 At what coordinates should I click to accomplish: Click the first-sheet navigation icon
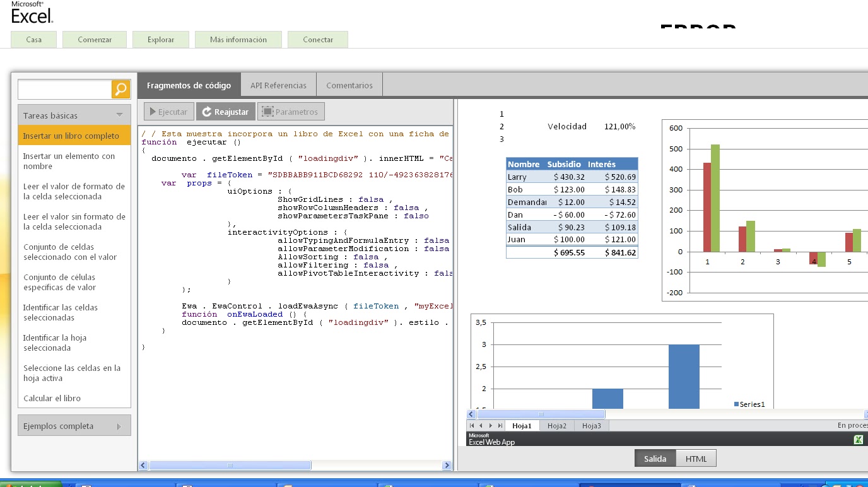[x=471, y=425]
